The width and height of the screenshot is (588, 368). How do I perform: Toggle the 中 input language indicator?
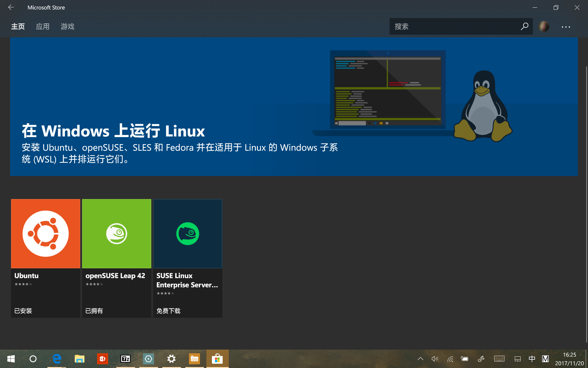click(x=532, y=359)
